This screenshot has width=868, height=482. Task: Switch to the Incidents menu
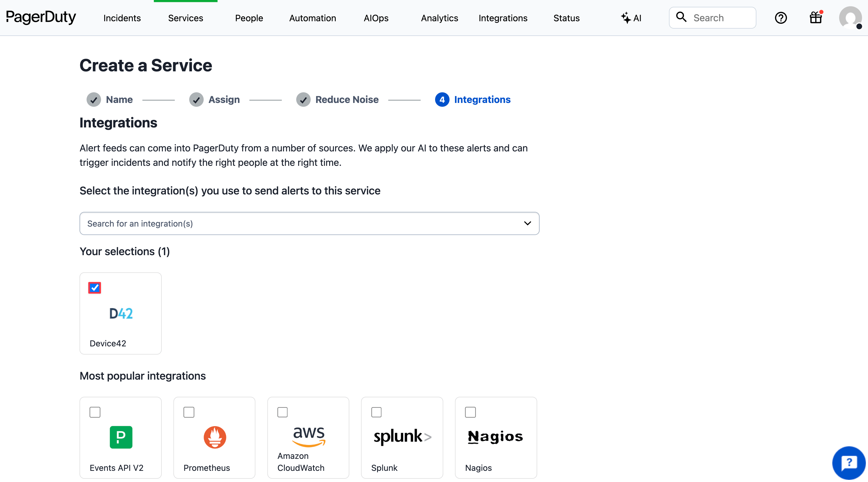click(122, 18)
